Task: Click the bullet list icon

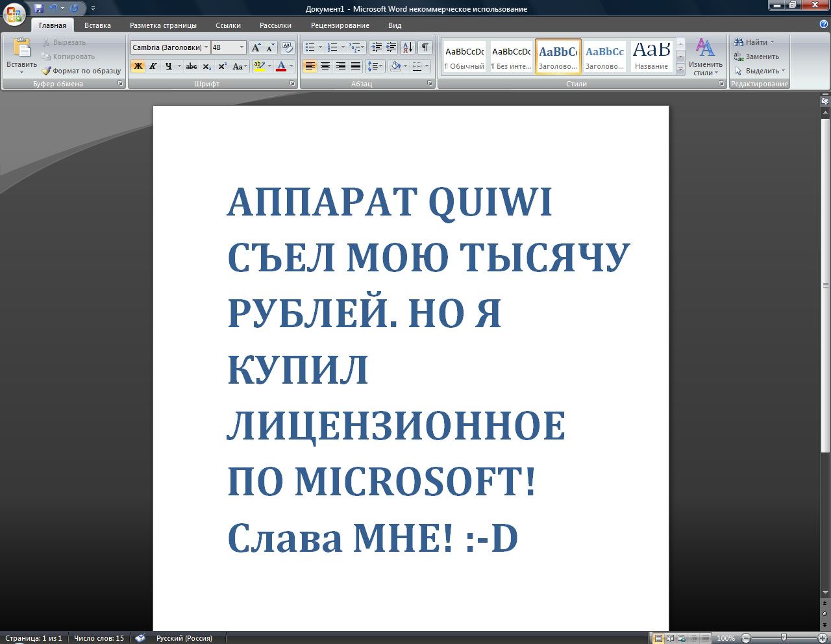Action: point(310,47)
